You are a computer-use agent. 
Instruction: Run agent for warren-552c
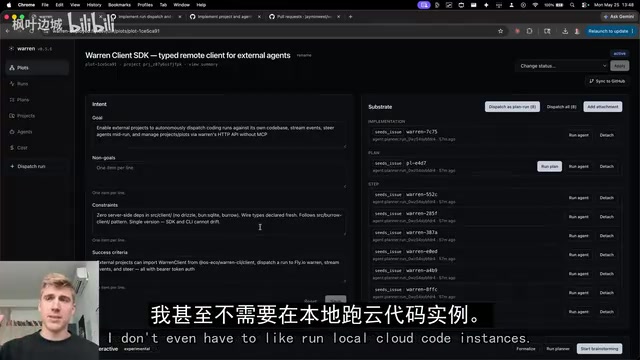[x=578, y=198]
